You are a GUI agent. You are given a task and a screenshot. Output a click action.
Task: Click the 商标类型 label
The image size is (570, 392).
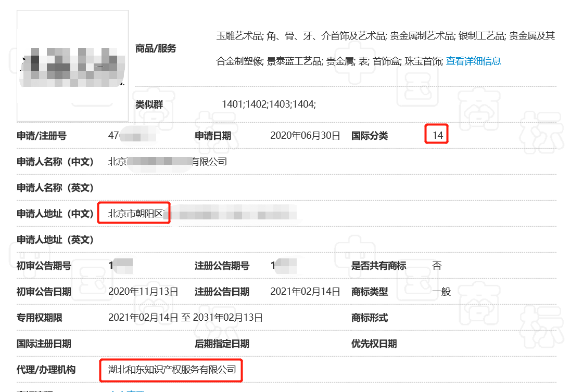point(370,292)
